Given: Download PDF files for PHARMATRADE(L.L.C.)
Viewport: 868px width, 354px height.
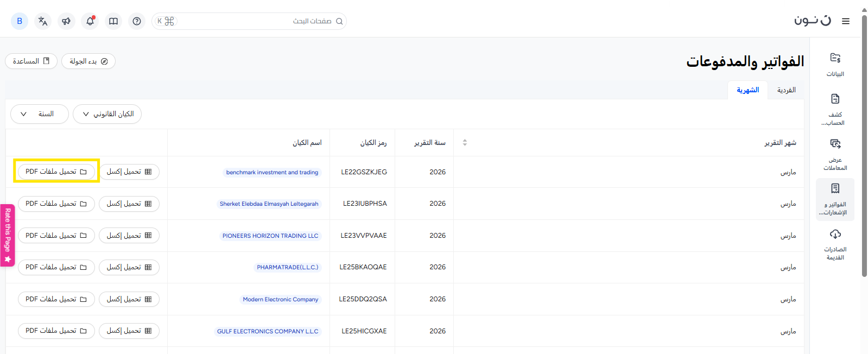Looking at the screenshot, I should [x=56, y=267].
